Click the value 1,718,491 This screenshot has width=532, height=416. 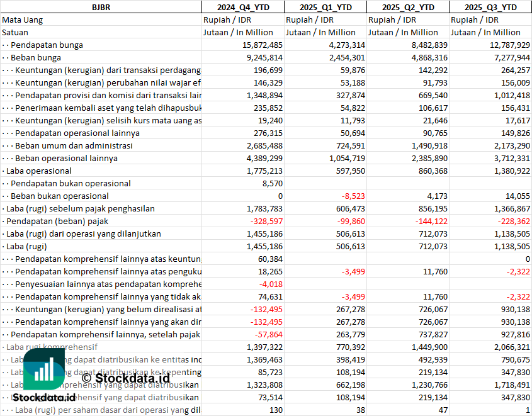[512, 384]
